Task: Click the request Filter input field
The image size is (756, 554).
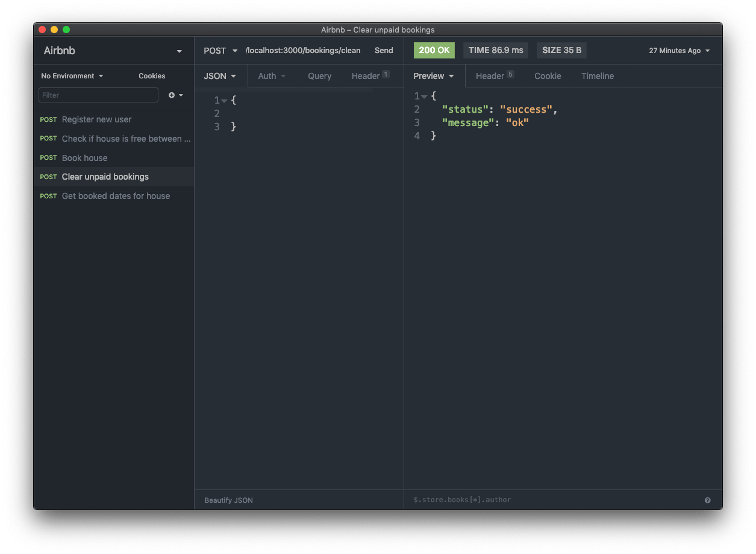Action: tap(98, 95)
